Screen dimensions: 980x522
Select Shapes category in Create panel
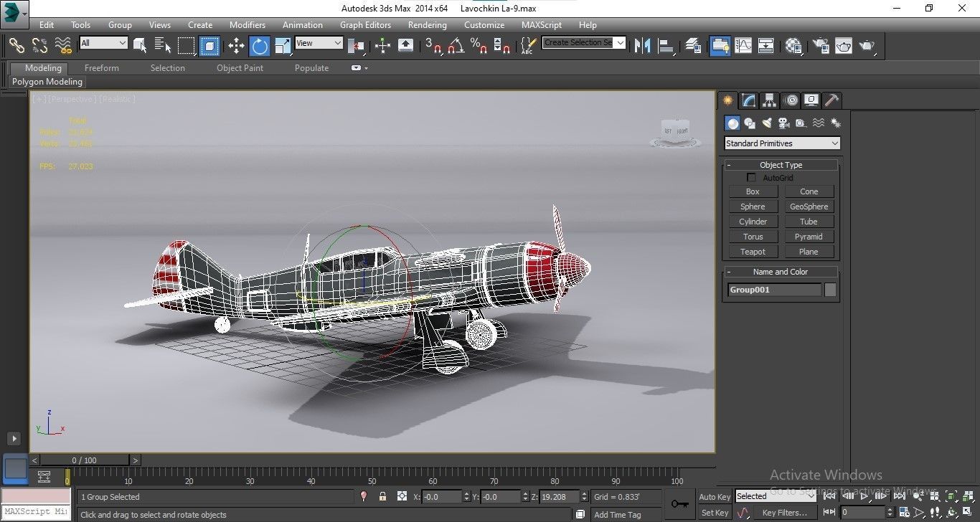(749, 123)
